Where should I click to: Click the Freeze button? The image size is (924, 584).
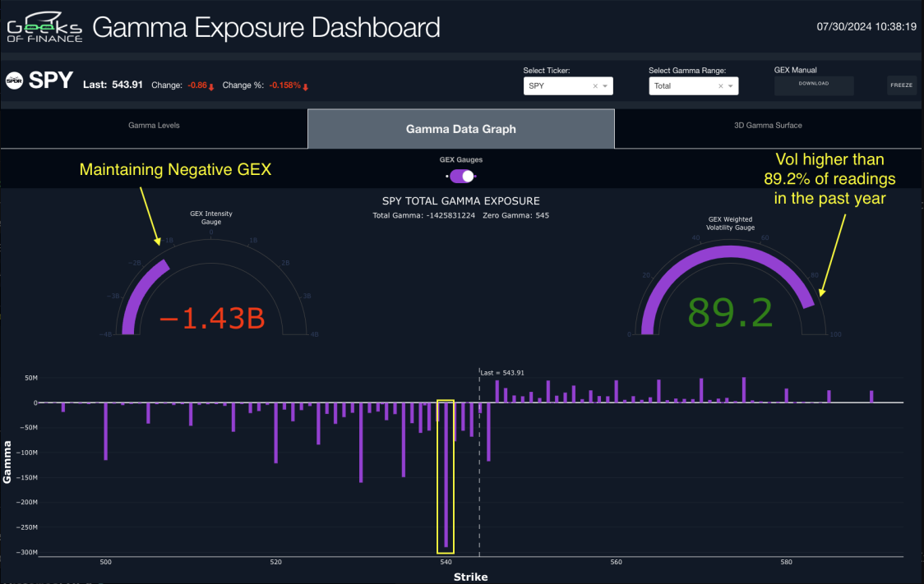pyautogui.click(x=902, y=85)
